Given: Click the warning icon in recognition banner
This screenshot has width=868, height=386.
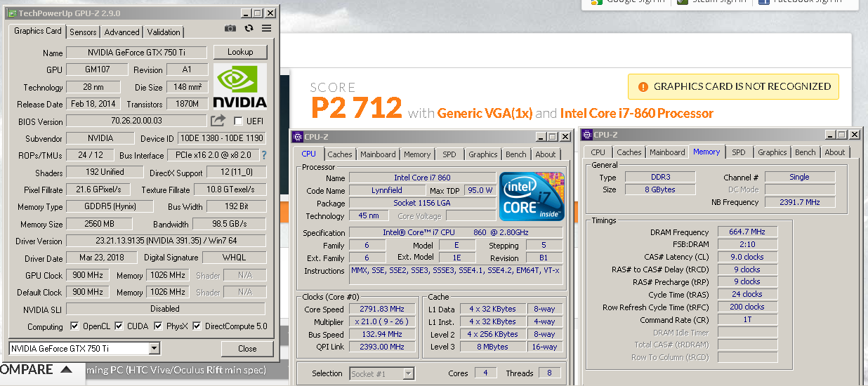Looking at the screenshot, I should tap(643, 87).
